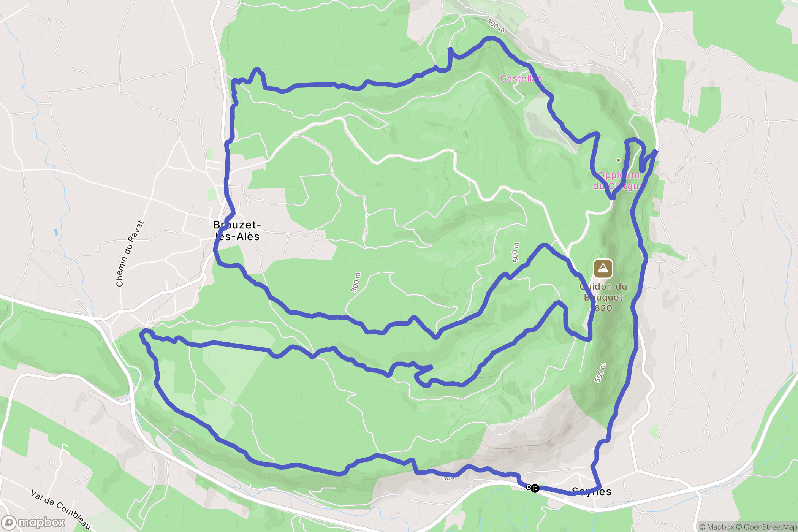
Task: Click the route finish flag marker
Action: (535, 488)
